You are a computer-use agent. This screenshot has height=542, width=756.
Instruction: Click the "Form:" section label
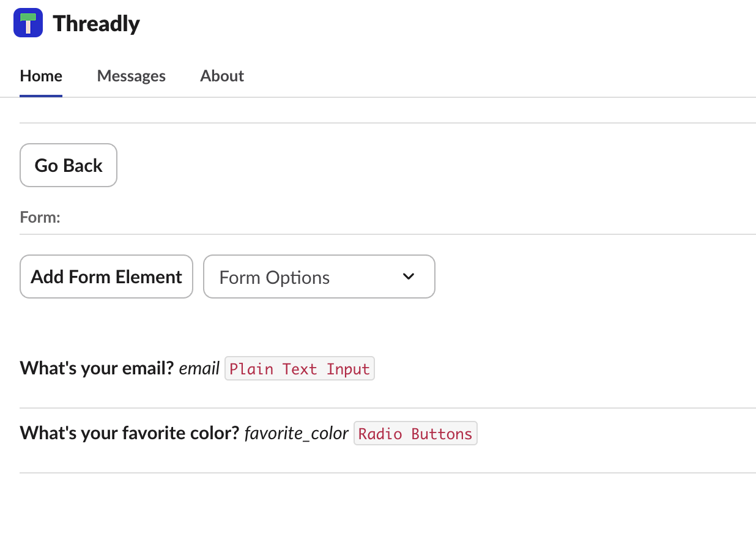(40, 217)
